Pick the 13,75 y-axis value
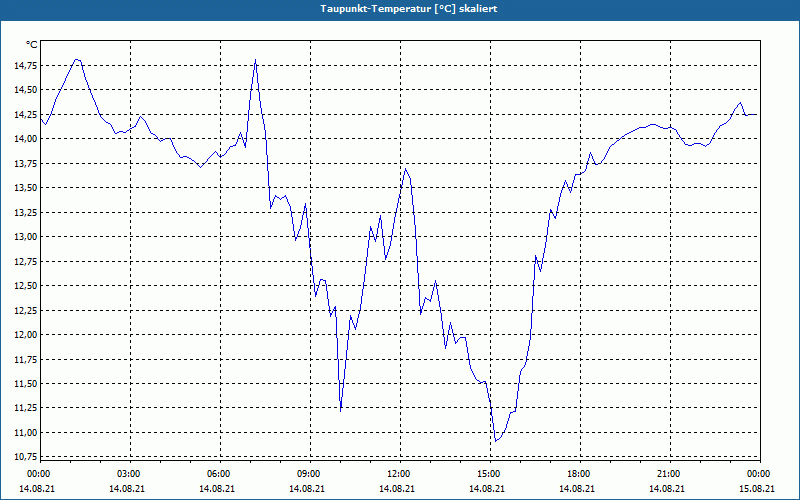Image resolution: width=800 pixels, height=500 pixels. point(25,163)
